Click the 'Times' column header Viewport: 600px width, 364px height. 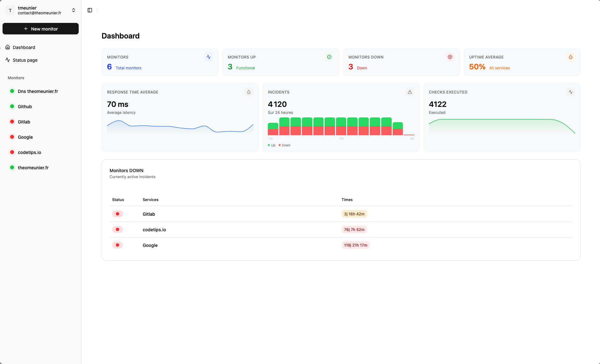[347, 200]
